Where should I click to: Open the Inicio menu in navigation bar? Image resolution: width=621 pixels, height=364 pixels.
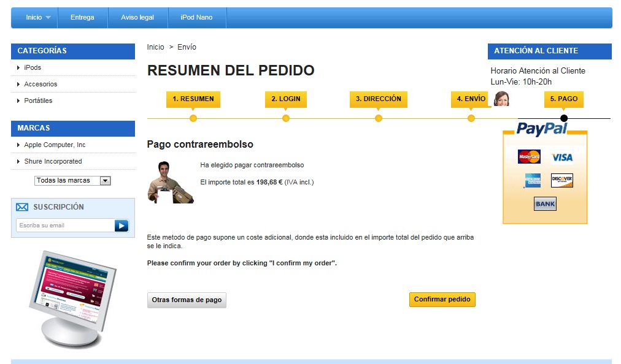(x=34, y=17)
